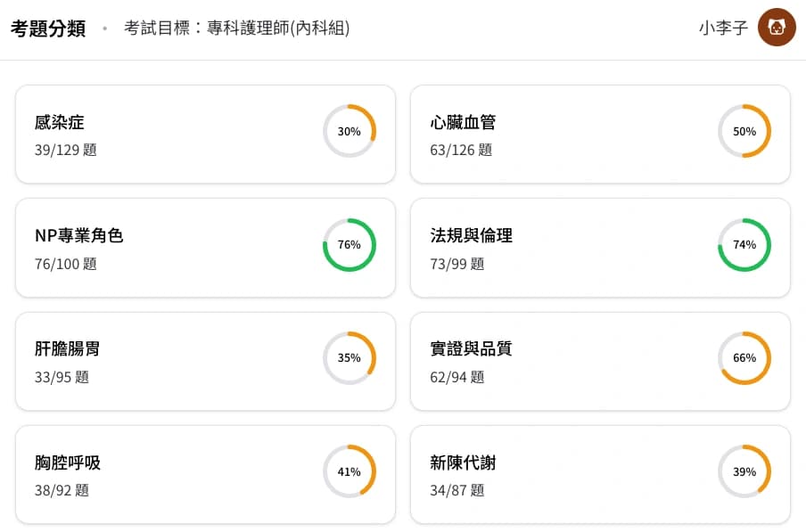The image size is (806, 532).
Task: Click the 35% ring for 肝膽腸胃
Action: point(350,358)
